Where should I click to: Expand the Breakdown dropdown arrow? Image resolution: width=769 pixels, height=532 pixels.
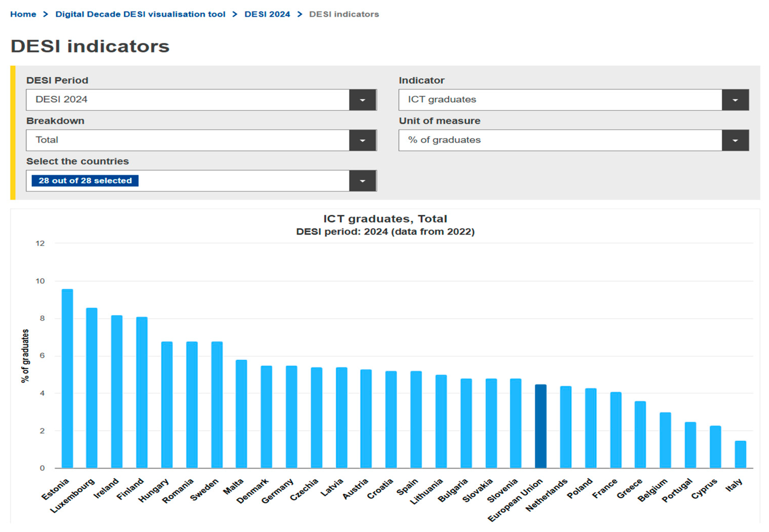pyautogui.click(x=362, y=140)
